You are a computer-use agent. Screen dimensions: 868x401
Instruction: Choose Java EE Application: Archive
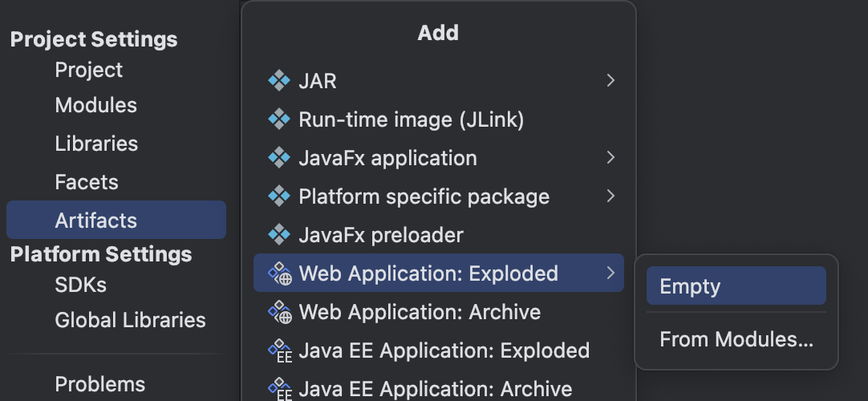point(439,389)
